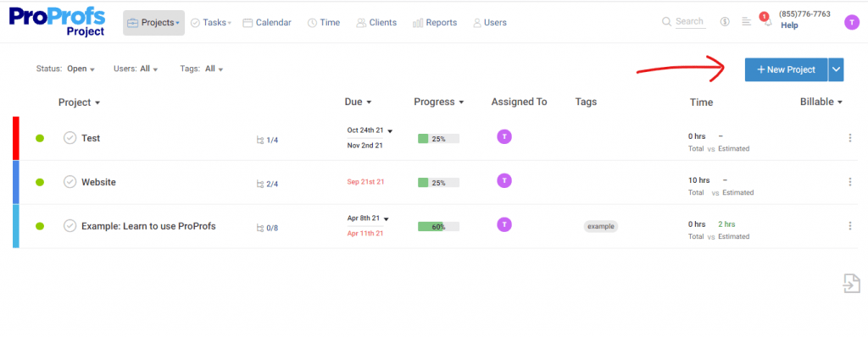Screen dimensions: 868x337
Task: Mark the Website project complete
Action: (70, 181)
